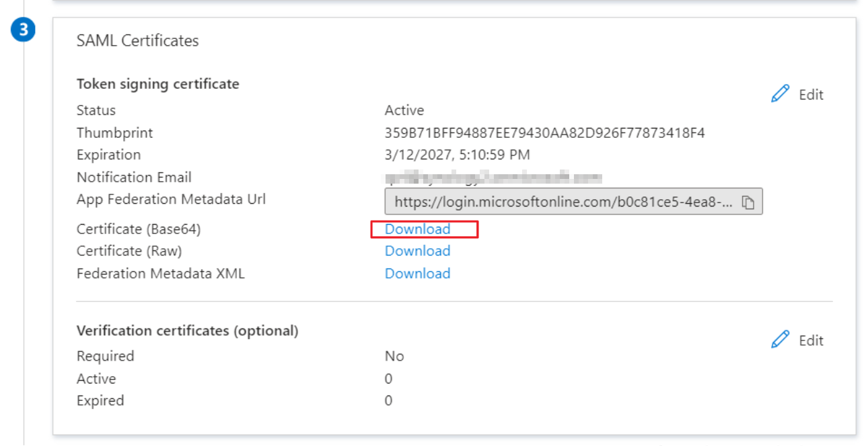
Task: Click the Required value No
Action: pos(394,356)
